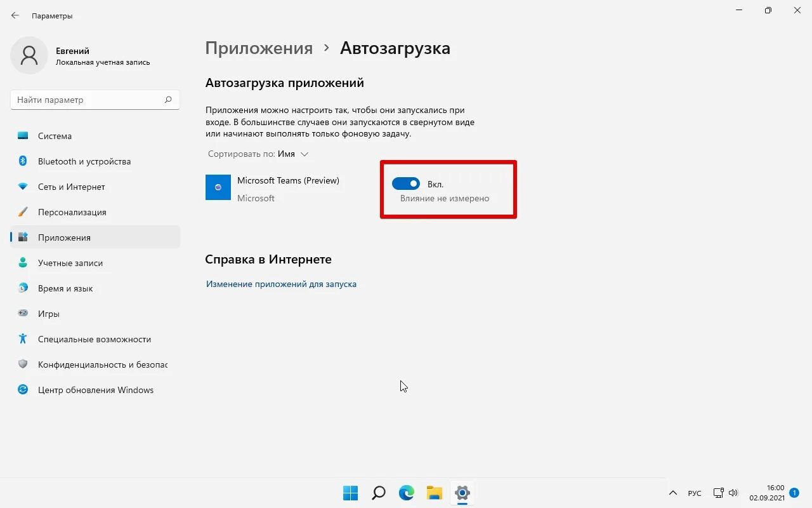Restore down the Settings window
This screenshot has width=812, height=508.
point(768,10)
